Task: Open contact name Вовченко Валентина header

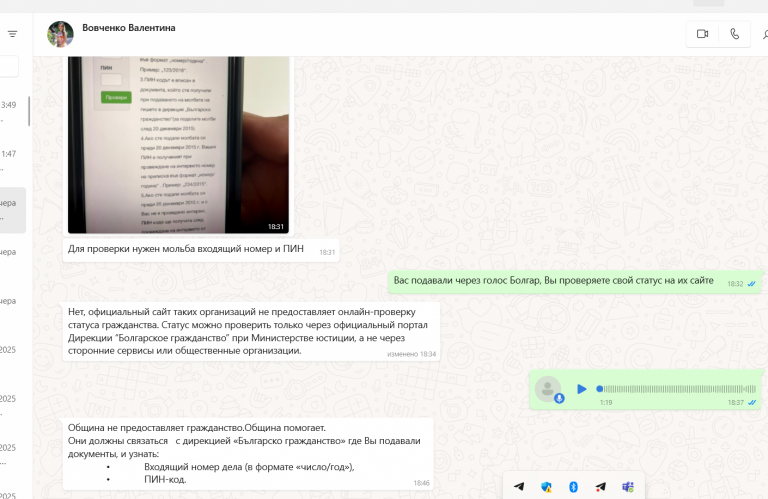Action: (129, 28)
